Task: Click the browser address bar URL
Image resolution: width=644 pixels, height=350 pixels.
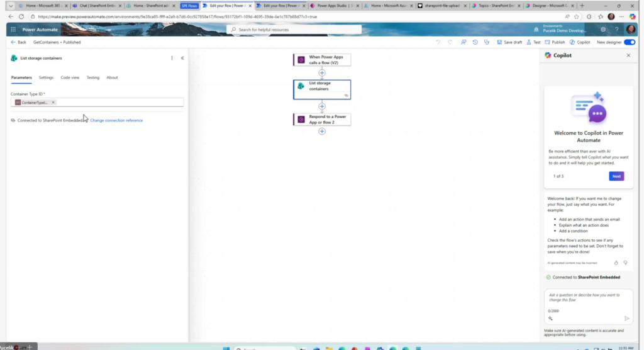Action: 177,17
